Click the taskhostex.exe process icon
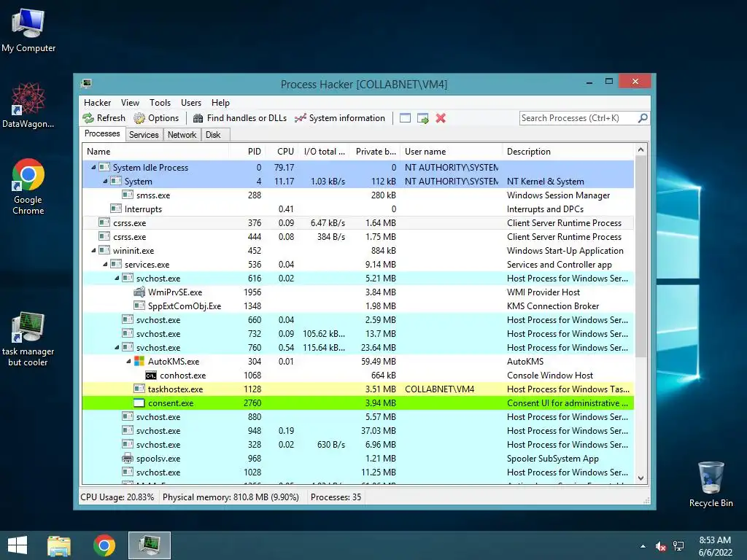 139,389
